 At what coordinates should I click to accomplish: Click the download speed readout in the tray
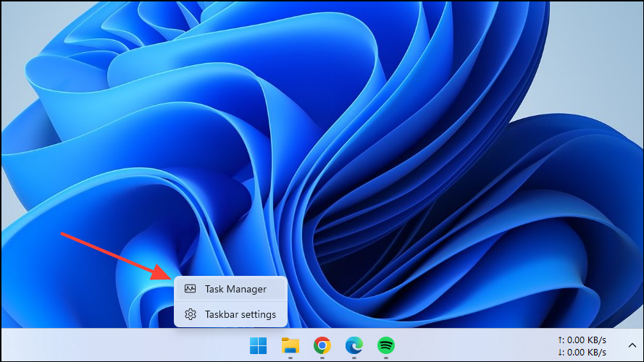point(582,352)
